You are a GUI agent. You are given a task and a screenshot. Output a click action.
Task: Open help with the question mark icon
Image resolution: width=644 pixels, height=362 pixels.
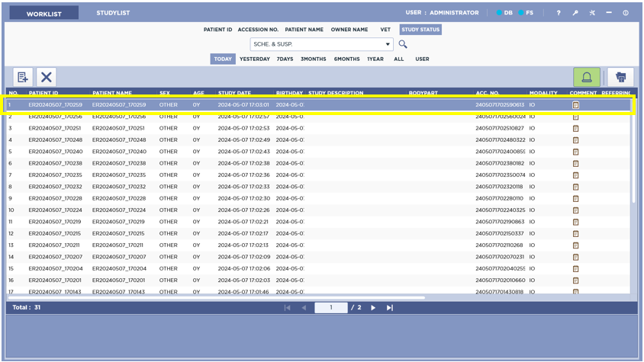tap(558, 13)
